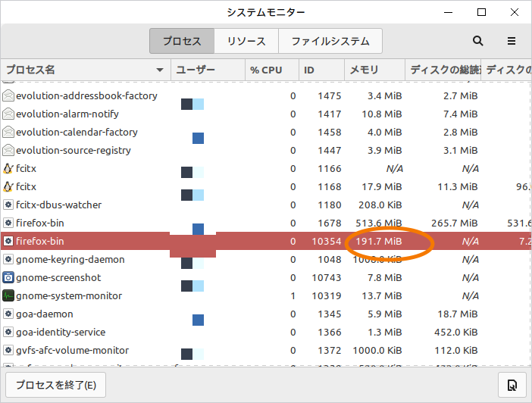Image resolution: width=532 pixels, height=403 pixels.
Task: Switch to the ファイルシステム tab
Action: [330, 41]
